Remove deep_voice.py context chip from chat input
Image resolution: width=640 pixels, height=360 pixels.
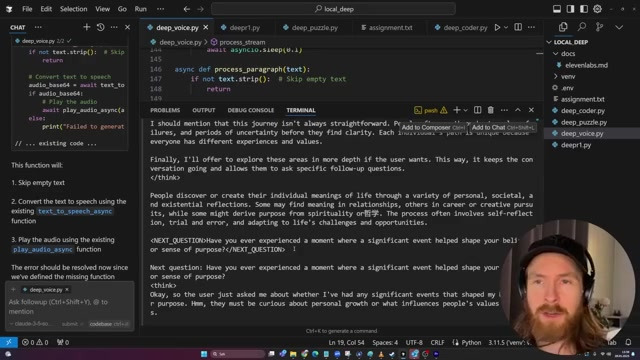(x=67, y=289)
